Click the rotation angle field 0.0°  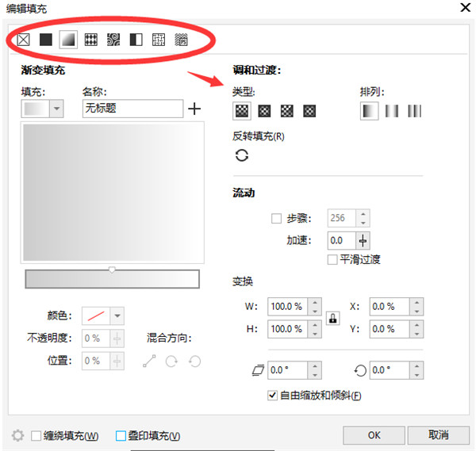coord(390,370)
